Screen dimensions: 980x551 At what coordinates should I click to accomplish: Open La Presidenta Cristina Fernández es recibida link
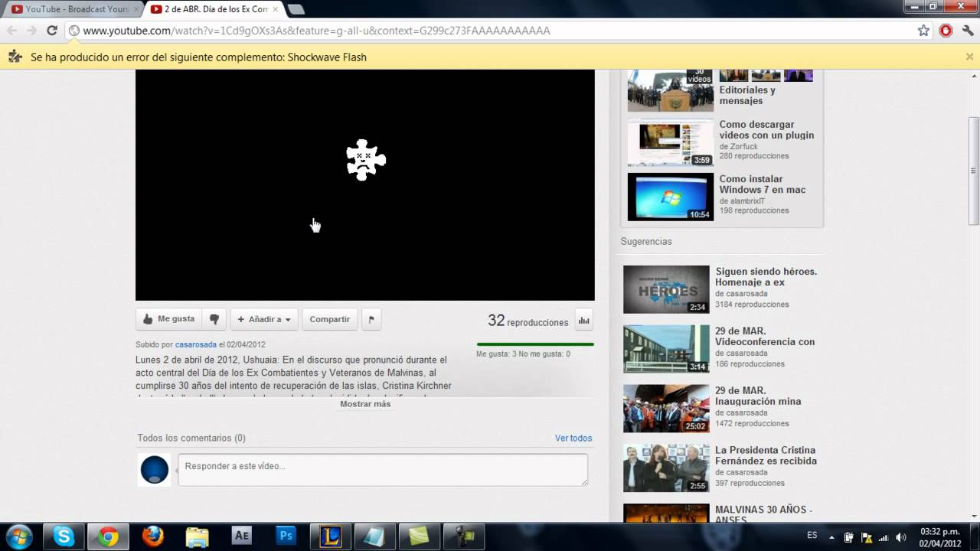766,455
